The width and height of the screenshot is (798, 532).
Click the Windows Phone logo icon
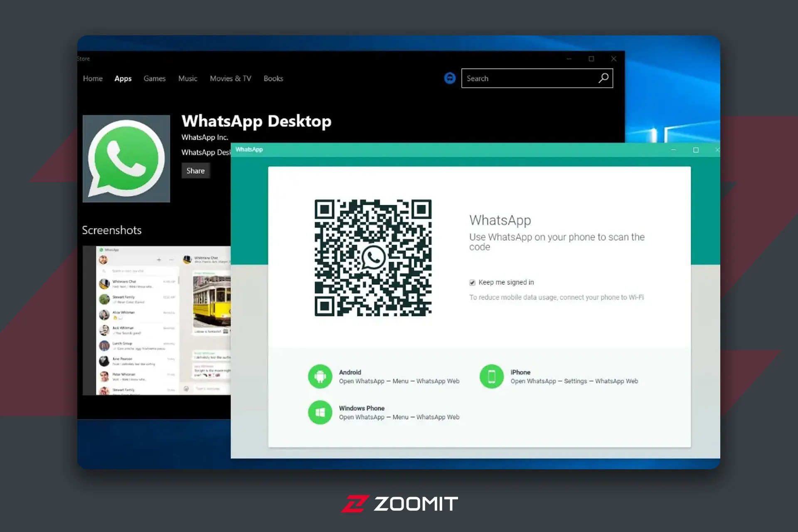point(320,412)
